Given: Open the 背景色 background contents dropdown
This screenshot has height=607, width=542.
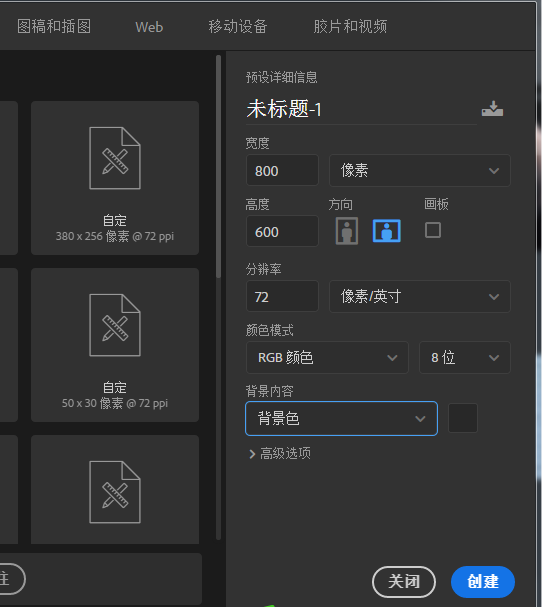Looking at the screenshot, I should click(341, 418).
